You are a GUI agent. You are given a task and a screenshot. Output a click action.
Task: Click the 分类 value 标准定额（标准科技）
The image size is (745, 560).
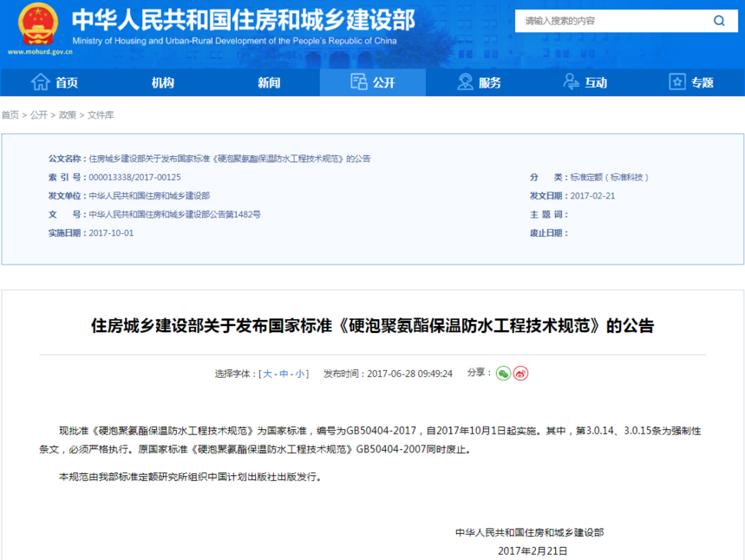pyautogui.click(x=609, y=177)
